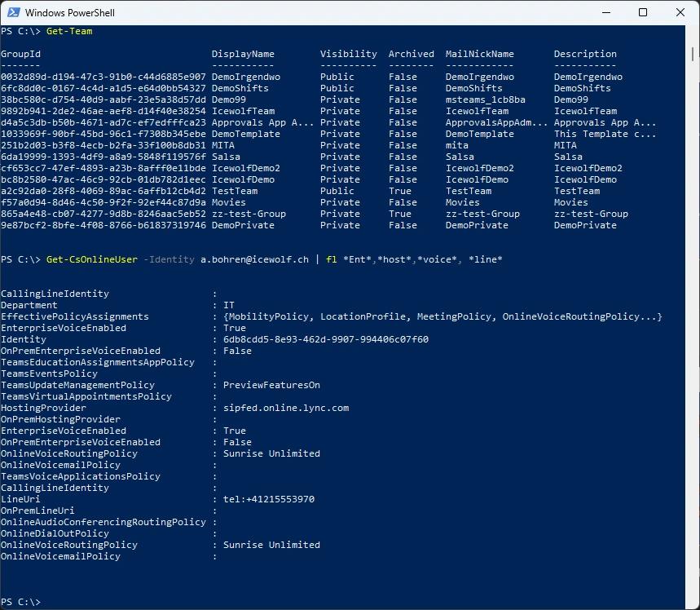Click the a.bohren@icewolf.ch identity argument
This screenshot has width=700, height=610.
pyautogui.click(x=254, y=259)
